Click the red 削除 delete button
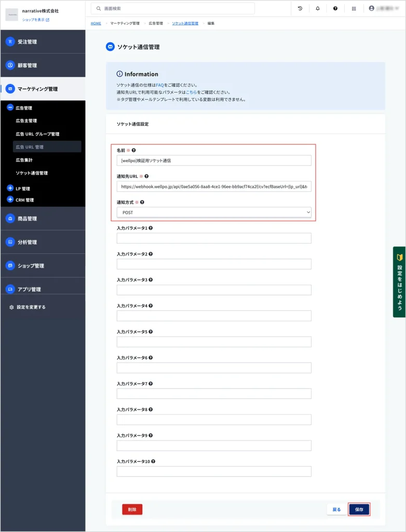 (x=132, y=510)
